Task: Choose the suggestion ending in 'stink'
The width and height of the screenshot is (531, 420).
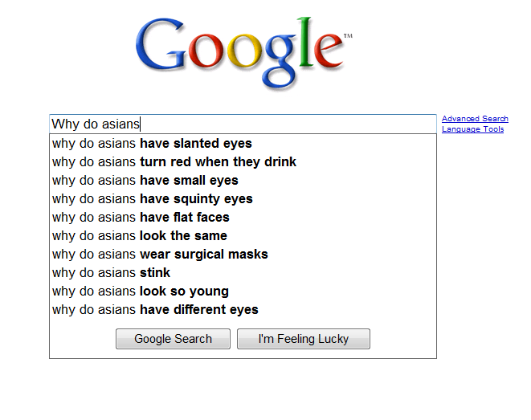Action: coord(243,272)
